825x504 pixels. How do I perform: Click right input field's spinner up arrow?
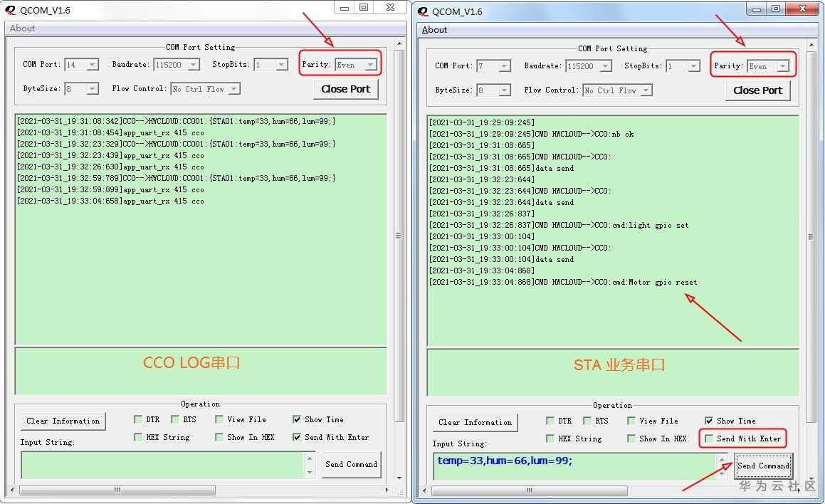click(721, 461)
